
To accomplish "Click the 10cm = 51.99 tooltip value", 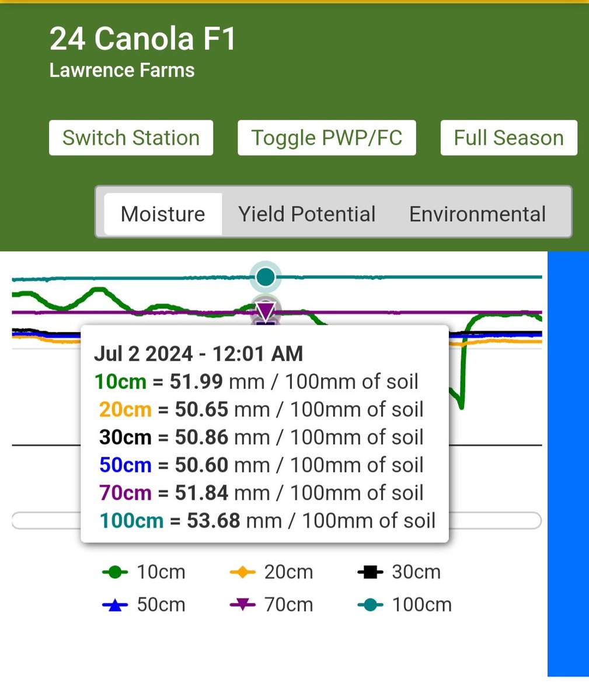I will [256, 381].
